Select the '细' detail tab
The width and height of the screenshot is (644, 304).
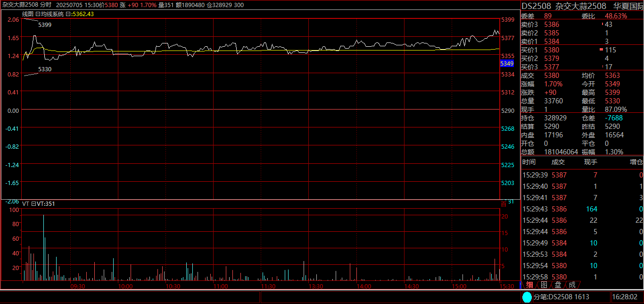click(x=529, y=285)
